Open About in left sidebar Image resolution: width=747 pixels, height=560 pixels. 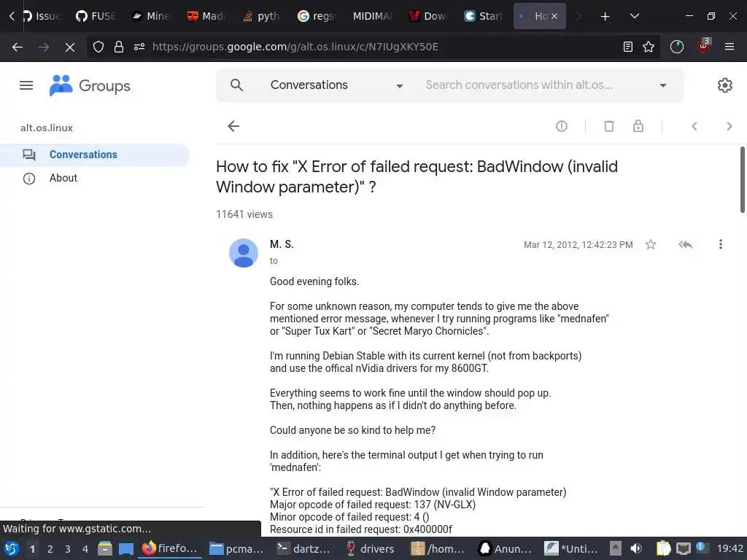[x=63, y=178]
